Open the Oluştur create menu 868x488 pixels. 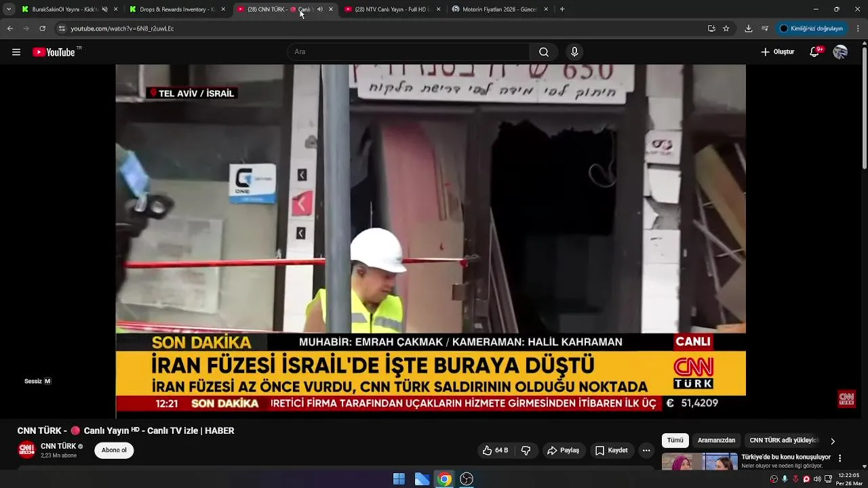(x=777, y=52)
